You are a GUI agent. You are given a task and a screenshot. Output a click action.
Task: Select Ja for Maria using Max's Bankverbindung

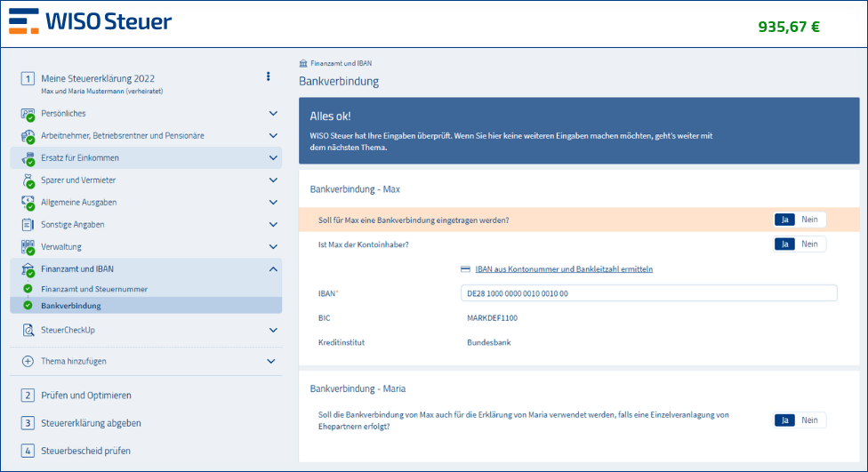pos(784,420)
